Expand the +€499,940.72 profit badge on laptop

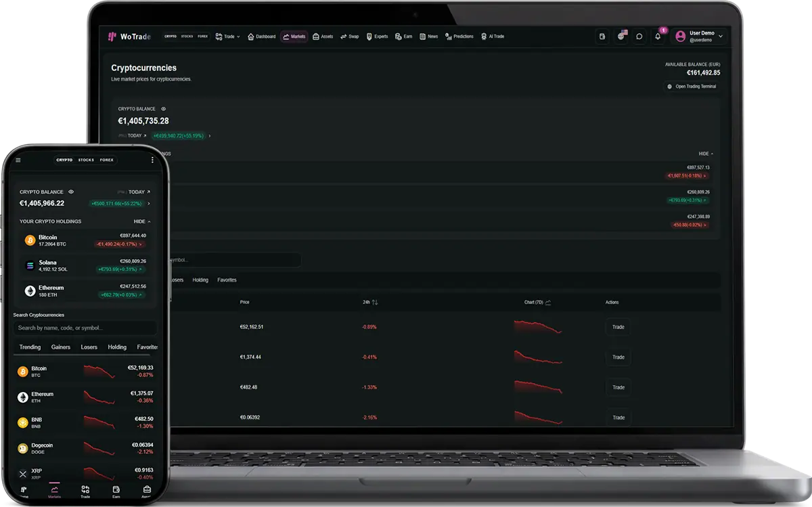pyautogui.click(x=179, y=135)
